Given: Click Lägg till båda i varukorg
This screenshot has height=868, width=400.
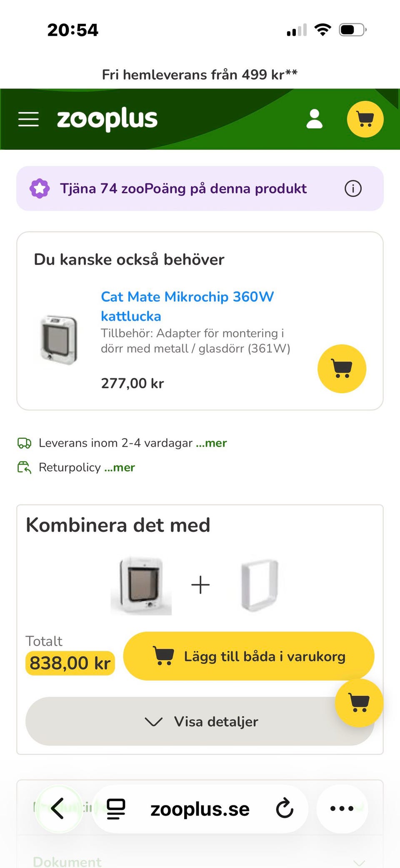Looking at the screenshot, I should click(x=249, y=656).
